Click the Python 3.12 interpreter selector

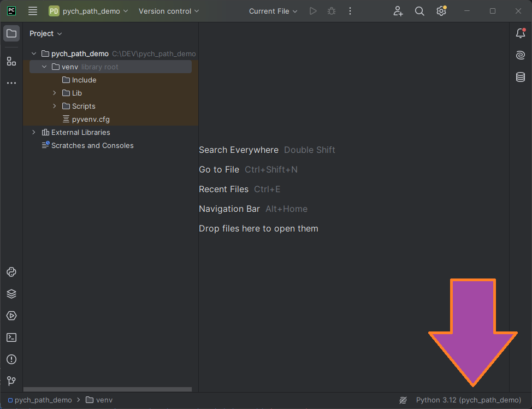click(469, 400)
